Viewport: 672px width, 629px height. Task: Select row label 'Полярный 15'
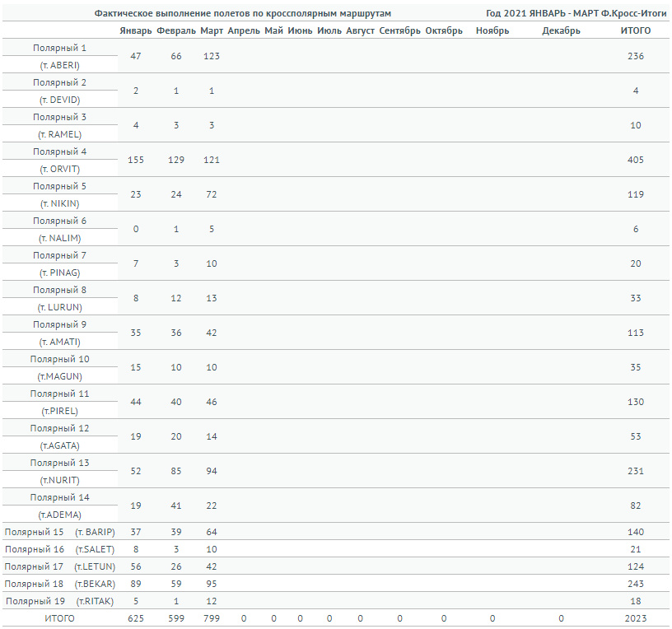coord(34,532)
